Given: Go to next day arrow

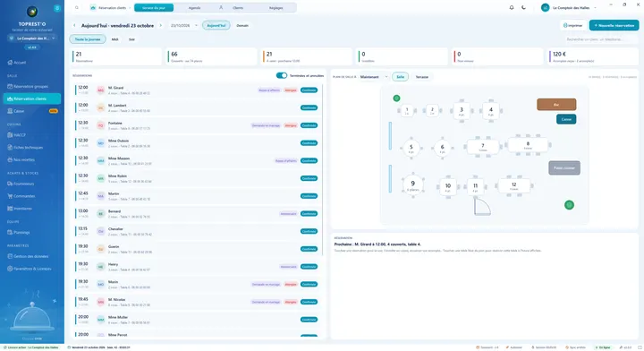Looking at the screenshot, I should coord(161,25).
